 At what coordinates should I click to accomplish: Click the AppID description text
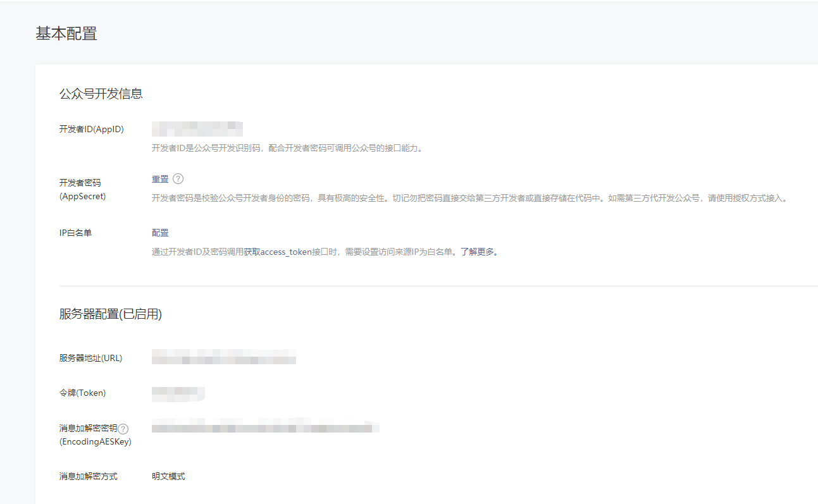point(287,149)
